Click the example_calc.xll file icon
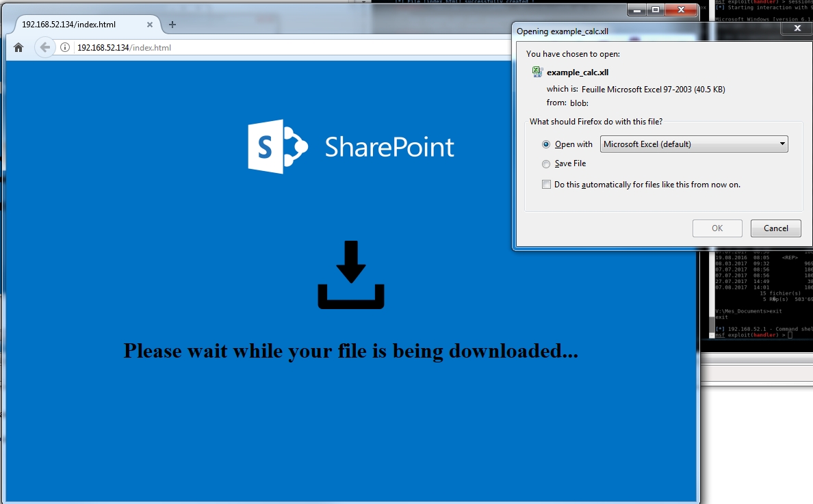The width and height of the screenshot is (813, 504). pyautogui.click(x=537, y=72)
